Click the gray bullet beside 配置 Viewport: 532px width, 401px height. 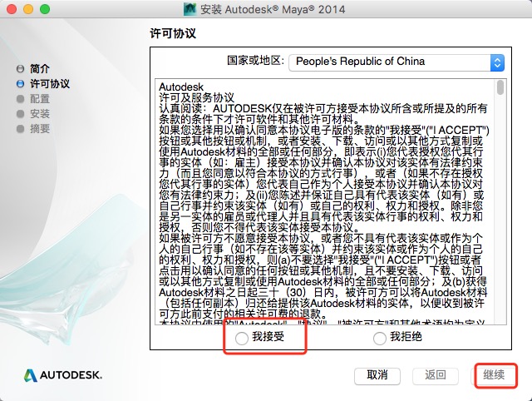pos(20,99)
